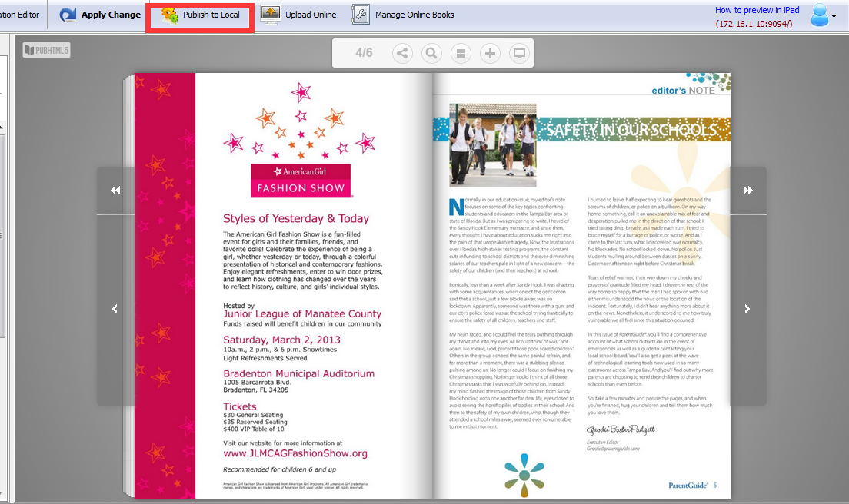Click the Styles of Yesterday & Today heading
Image resolution: width=849 pixels, height=504 pixels.
[296, 218]
